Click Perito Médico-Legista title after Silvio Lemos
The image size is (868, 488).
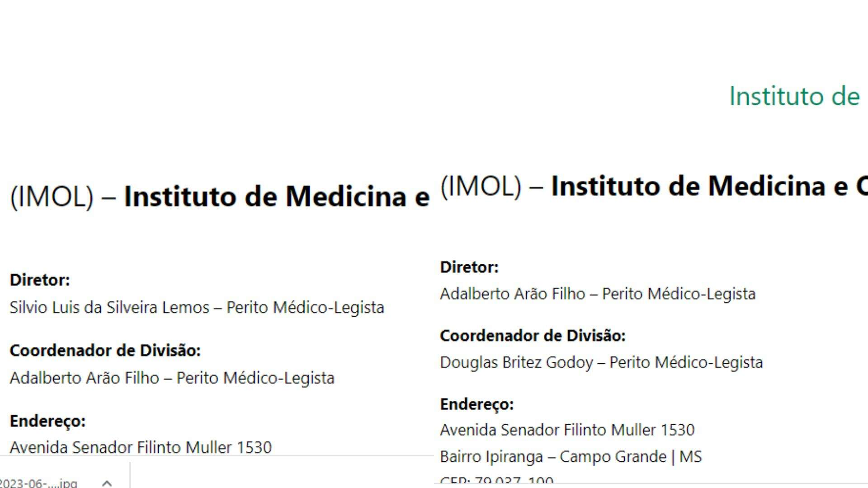pyautogui.click(x=305, y=307)
